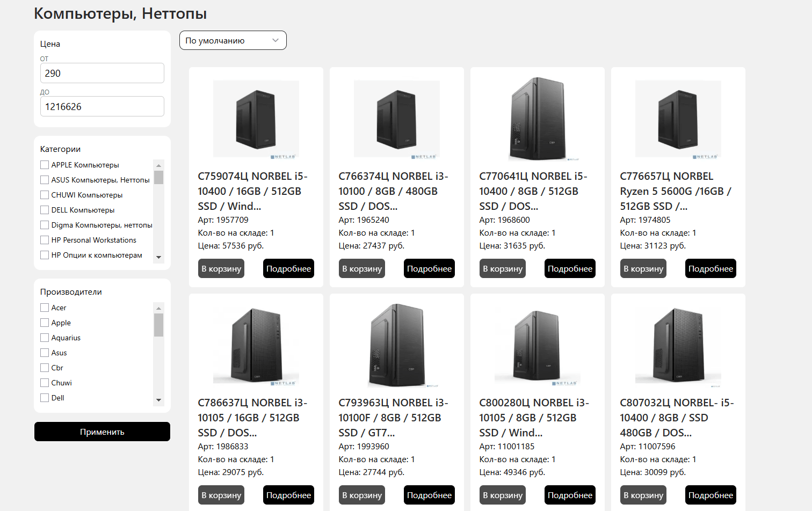This screenshot has width=812, height=511.
Task: Click the C776657Ц NORBEL Ryzen 5 image
Action: click(x=678, y=119)
